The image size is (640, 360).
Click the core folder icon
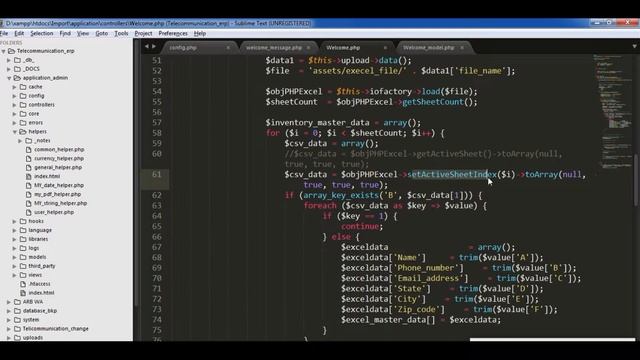click(23, 113)
